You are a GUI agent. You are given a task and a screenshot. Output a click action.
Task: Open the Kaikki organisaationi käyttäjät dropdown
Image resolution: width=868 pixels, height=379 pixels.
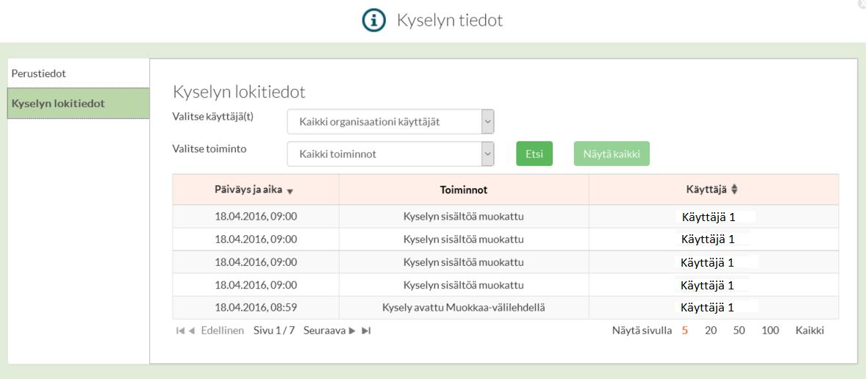pyautogui.click(x=390, y=122)
